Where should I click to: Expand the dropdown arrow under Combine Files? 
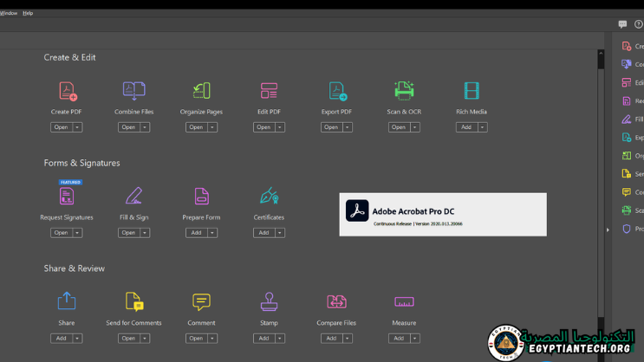click(x=145, y=127)
